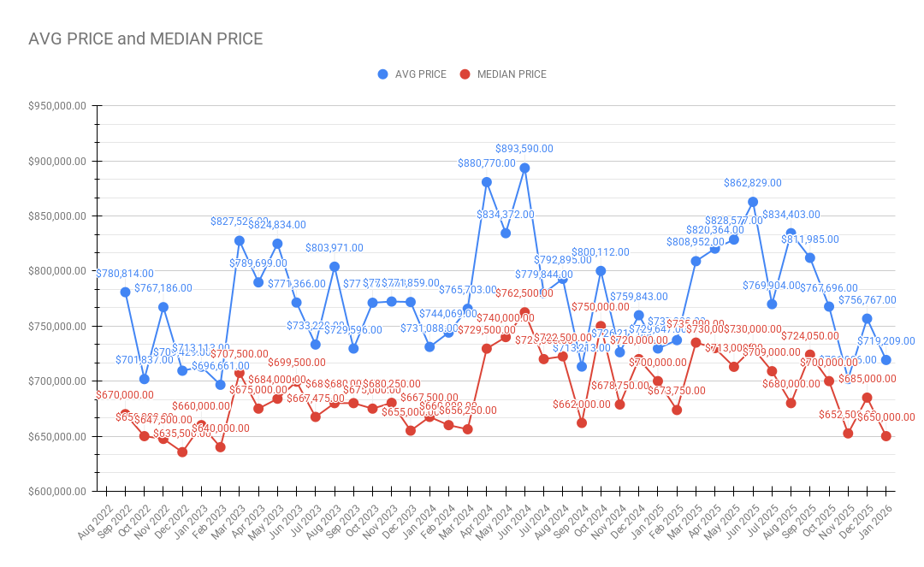This screenshot has width=924, height=567.
Task: Click the $600,000.00 y-axis label
Action: click(x=57, y=492)
